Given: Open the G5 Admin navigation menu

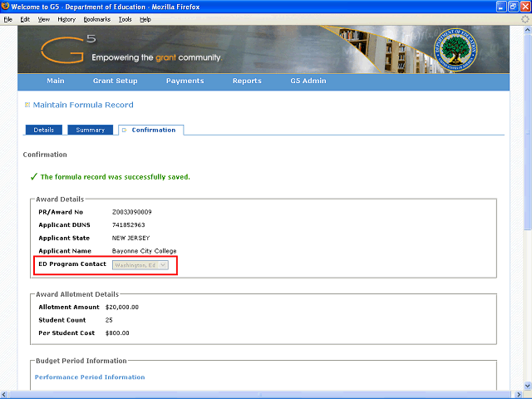Looking at the screenshot, I should [308, 81].
